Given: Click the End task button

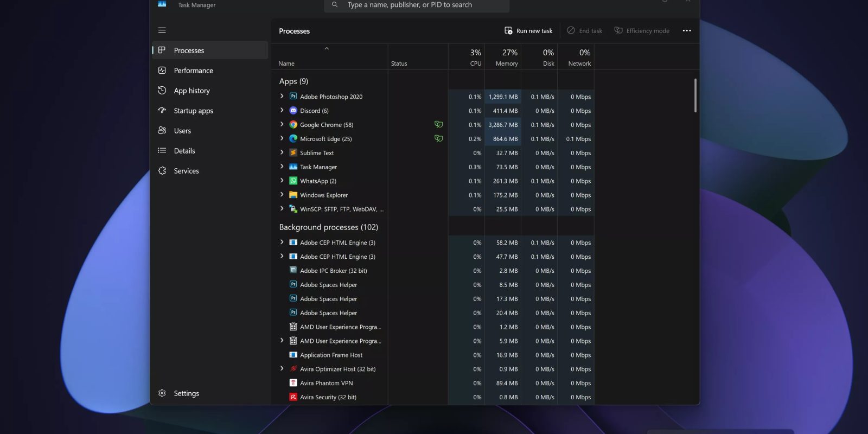Looking at the screenshot, I should [x=584, y=30].
